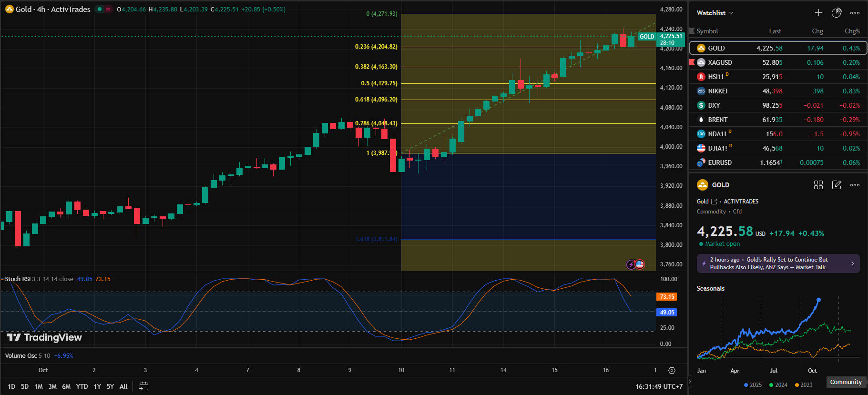Click the Community button
This screenshot has height=395, width=868.
(x=846, y=382)
